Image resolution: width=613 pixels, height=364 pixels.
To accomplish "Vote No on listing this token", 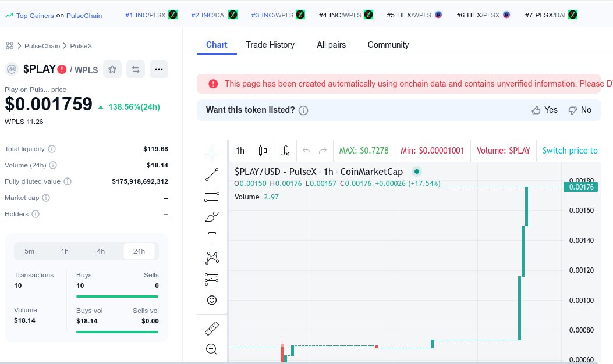I will (580, 110).
